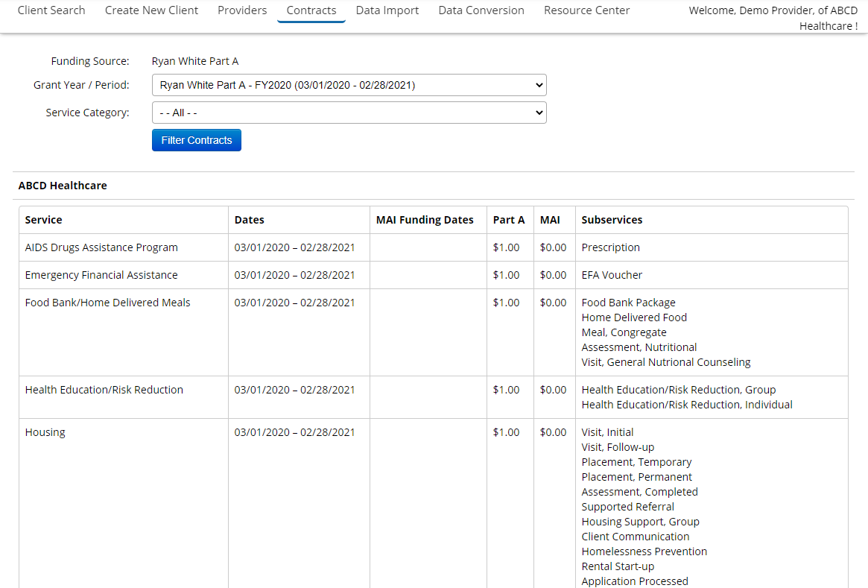Click the Assessment, Completed subservice
Screen dimensions: 868x588
[x=639, y=492]
